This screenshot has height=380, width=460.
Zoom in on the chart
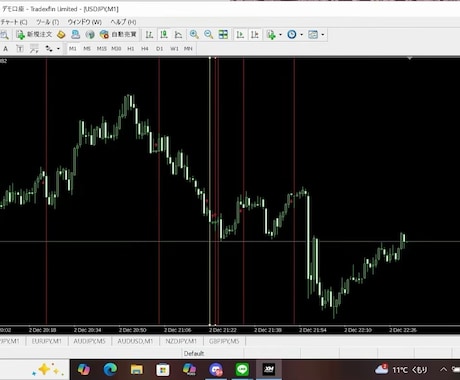click(x=194, y=34)
